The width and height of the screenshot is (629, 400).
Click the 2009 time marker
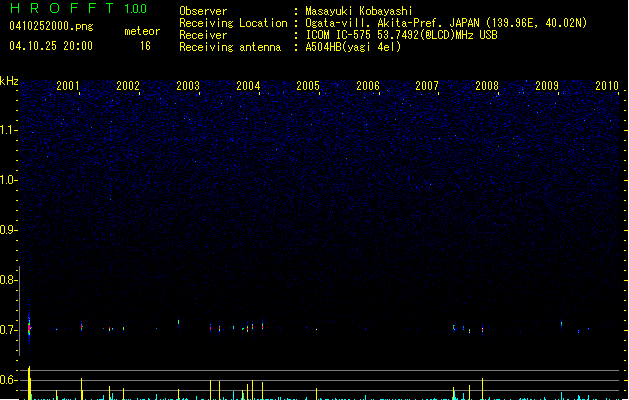point(547,85)
